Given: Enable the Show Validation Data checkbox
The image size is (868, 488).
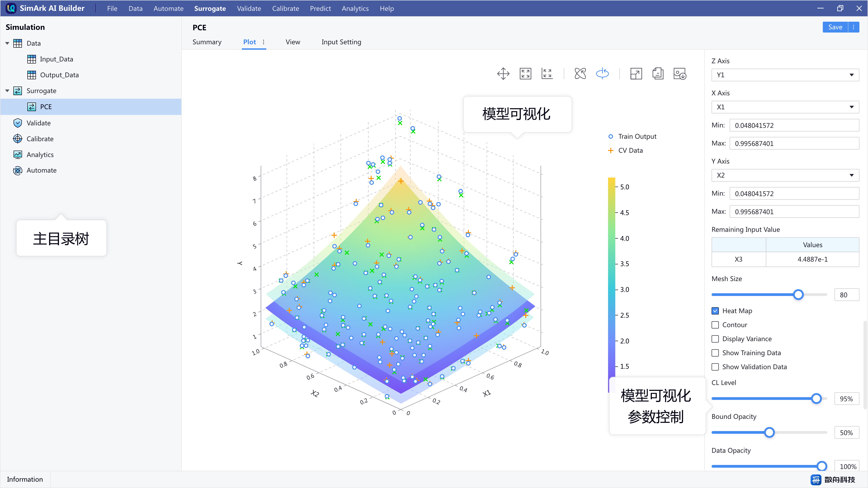Looking at the screenshot, I should click(715, 367).
